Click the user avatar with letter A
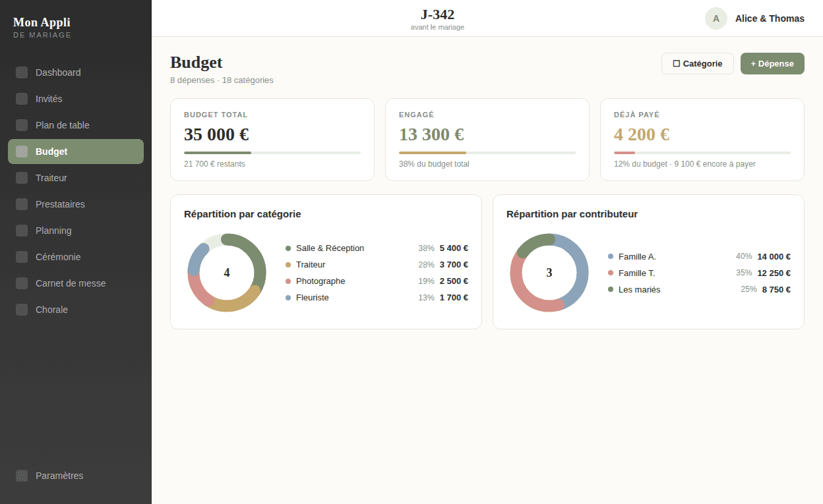Screen dimensions: 823x504 tap(716, 18)
